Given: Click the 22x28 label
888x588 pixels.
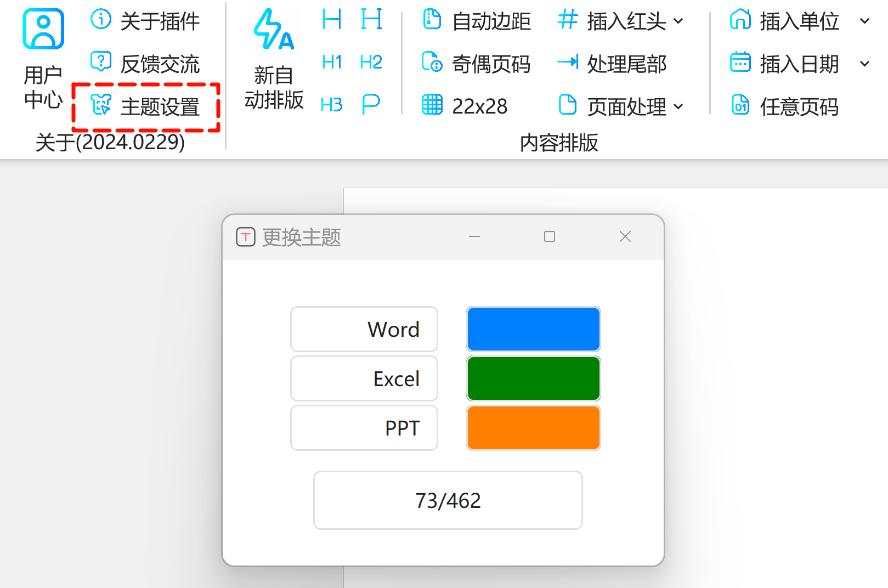Looking at the screenshot, I should click(x=480, y=106).
